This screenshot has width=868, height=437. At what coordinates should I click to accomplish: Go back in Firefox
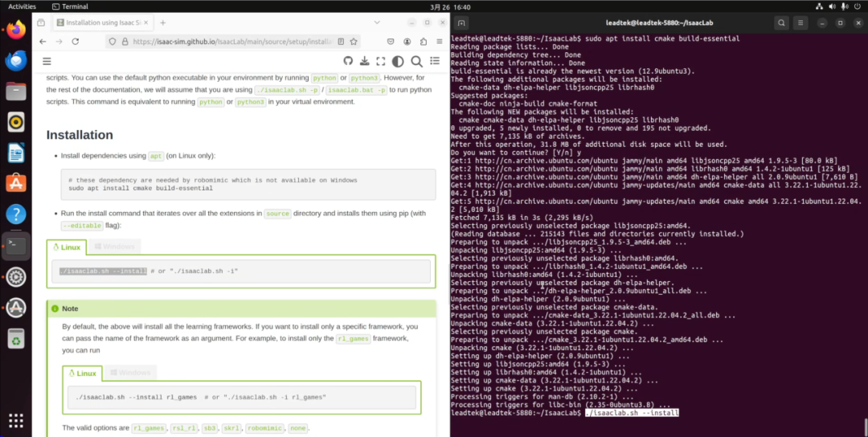pos(43,42)
